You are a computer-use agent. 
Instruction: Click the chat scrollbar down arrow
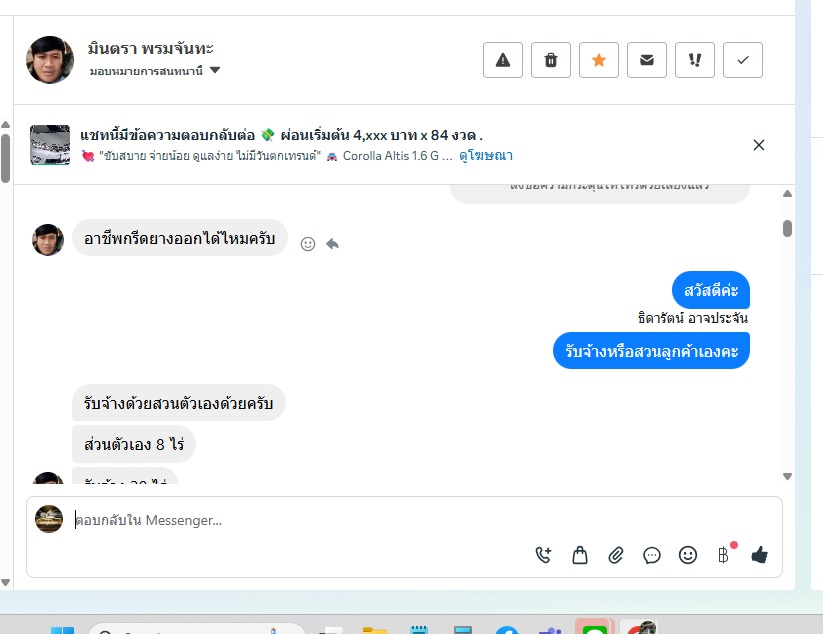coord(787,477)
